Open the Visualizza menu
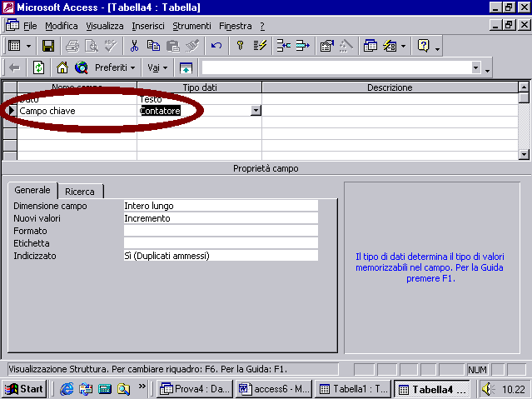532x399 pixels. 105,26
